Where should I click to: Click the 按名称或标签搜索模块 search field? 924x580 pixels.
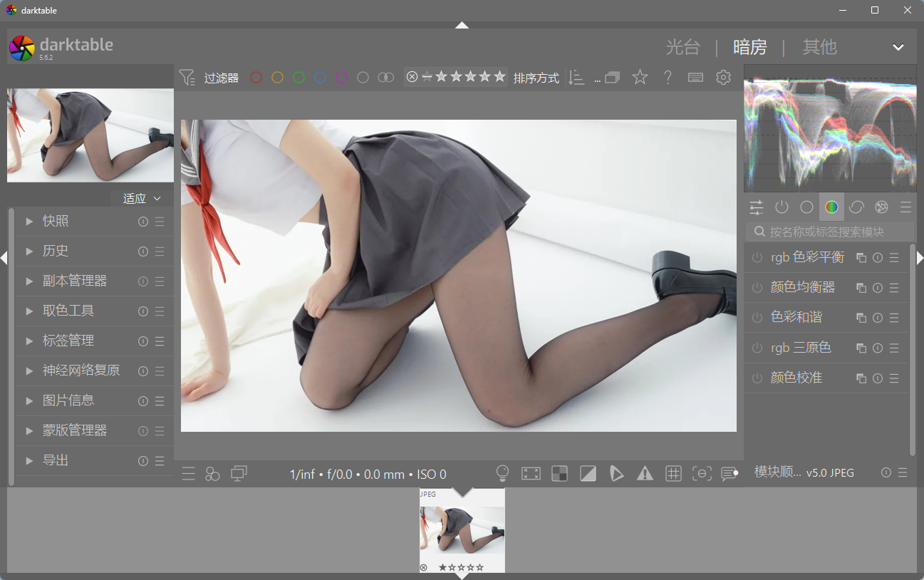point(830,232)
